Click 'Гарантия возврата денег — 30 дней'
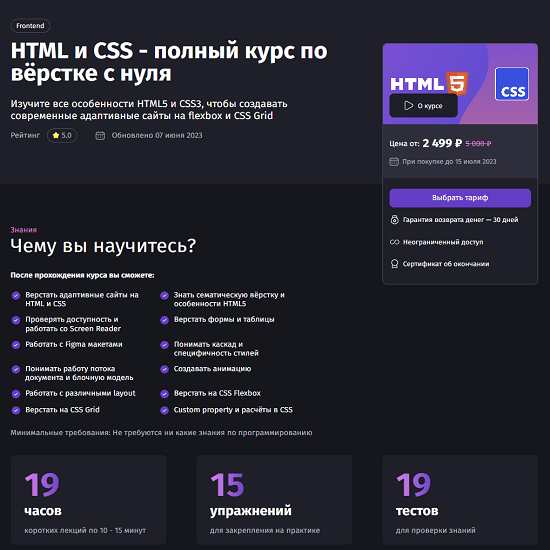The width and height of the screenshot is (550, 550). (x=460, y=220)
